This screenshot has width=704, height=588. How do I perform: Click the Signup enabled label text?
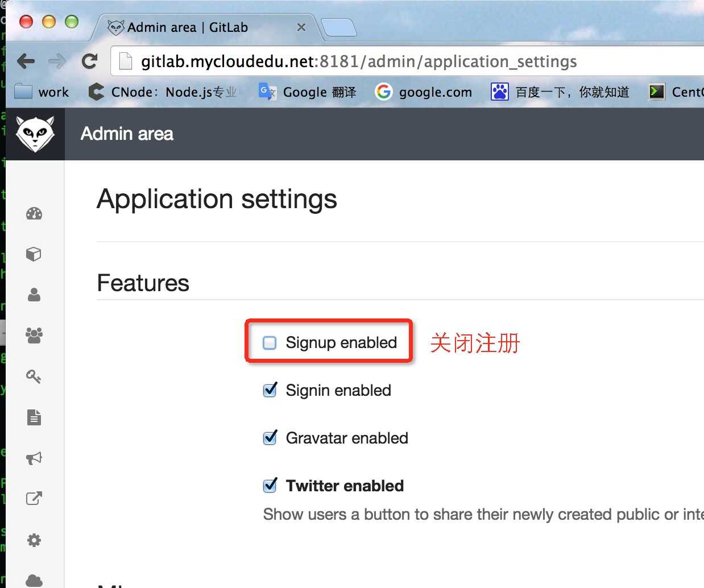coord(341,342)
